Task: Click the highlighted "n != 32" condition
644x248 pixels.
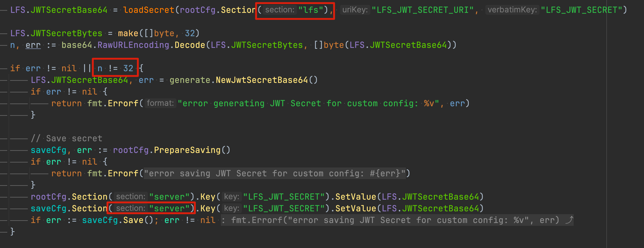Action: 115,68
